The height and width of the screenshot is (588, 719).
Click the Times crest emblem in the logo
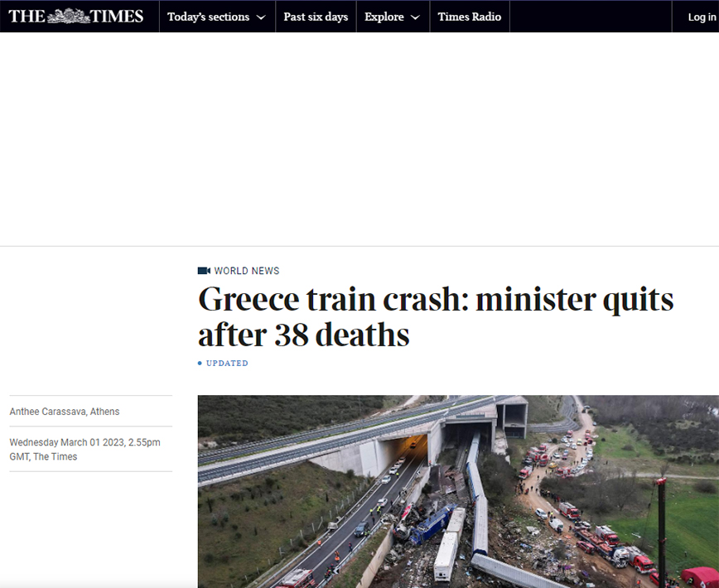[68, 16]
